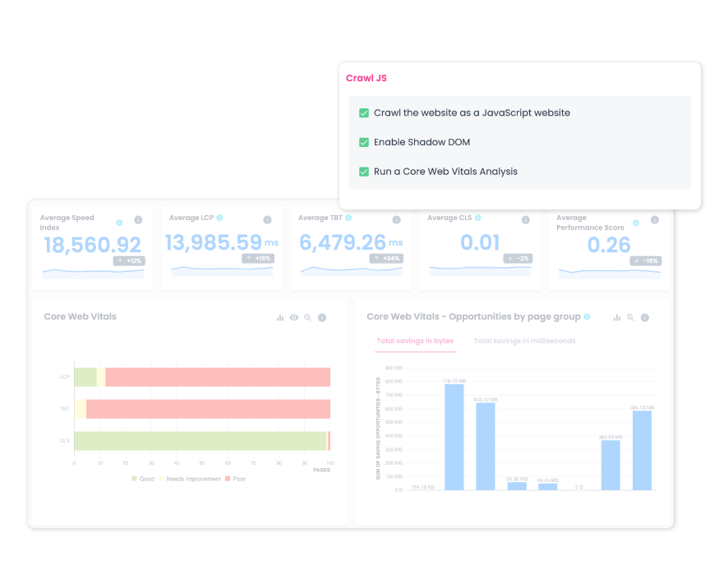Image resolution: width=728 pixels, height=583 pixels.
Task: Click the Crawl JS heading link
Action: pyautogui.click(x=366, y=78)
